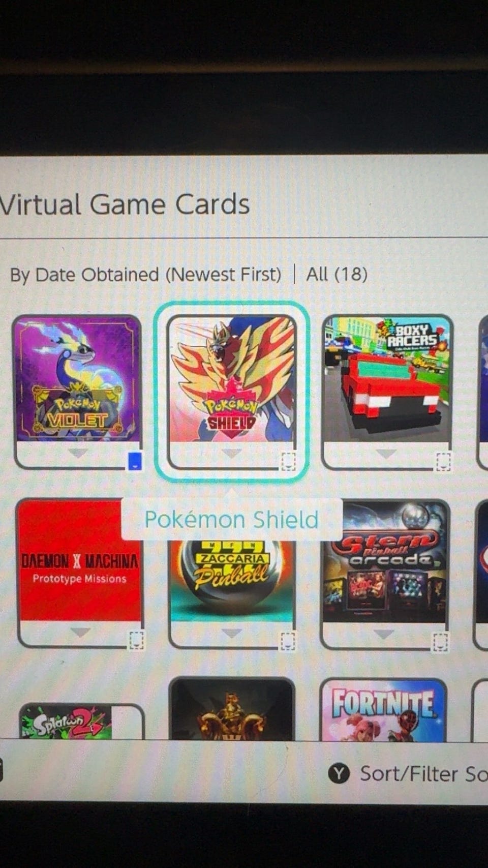Click dashed ejected-card icon on Pokémon Shield
Screen dimensions: 488x868
pyautogui.click(x=288, y=461)
